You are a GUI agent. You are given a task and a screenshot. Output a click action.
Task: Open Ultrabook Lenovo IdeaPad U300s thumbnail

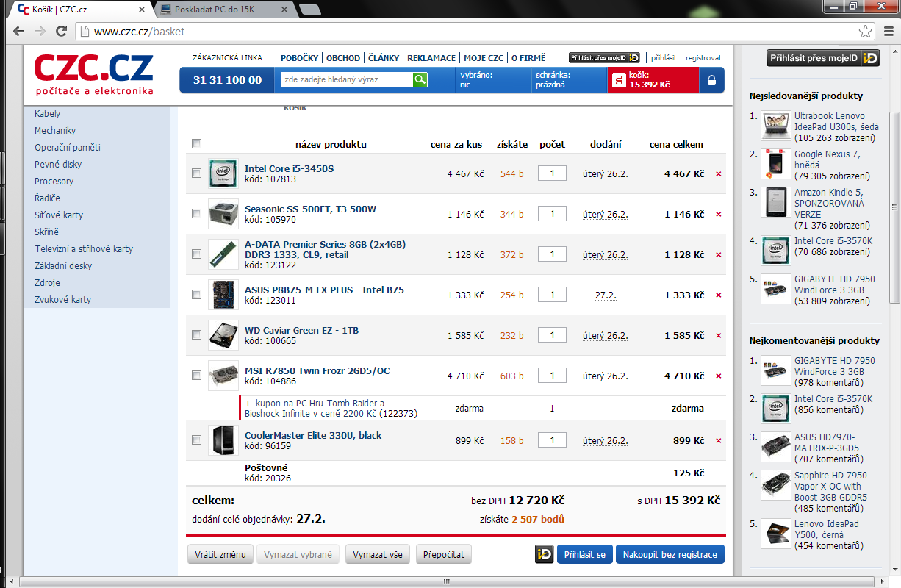click(775, 126)
